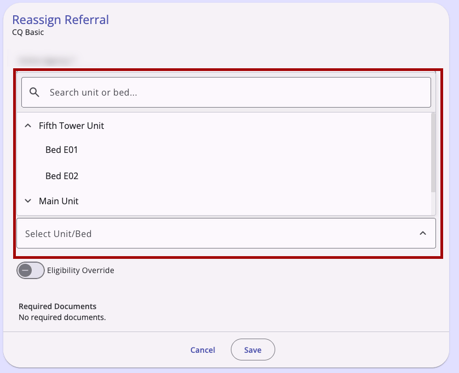The width and height of the screenshot is (459, 373).
Task: Click the Required Documents label
Action: click(57, 306)
